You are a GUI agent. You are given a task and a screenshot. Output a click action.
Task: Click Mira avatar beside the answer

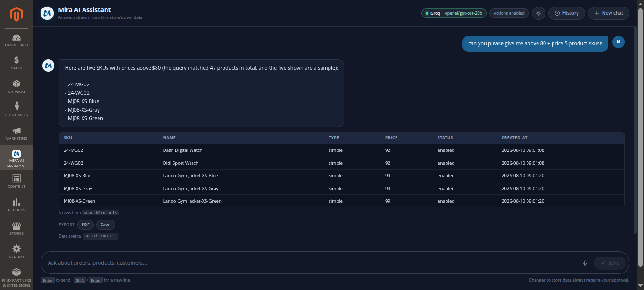coord(49,66)
